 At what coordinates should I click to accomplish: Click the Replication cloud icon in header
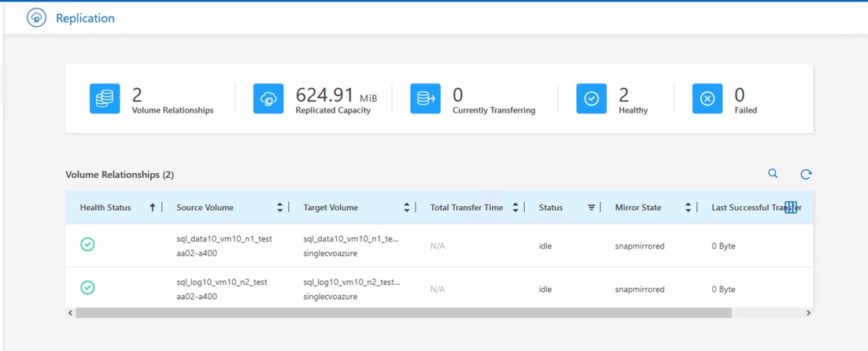tap(36, 18)
